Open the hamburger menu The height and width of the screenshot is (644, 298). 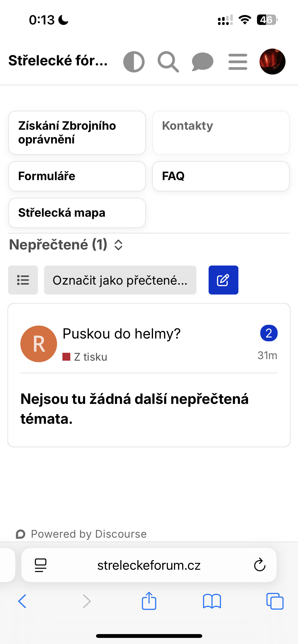(x=238, y=62)
